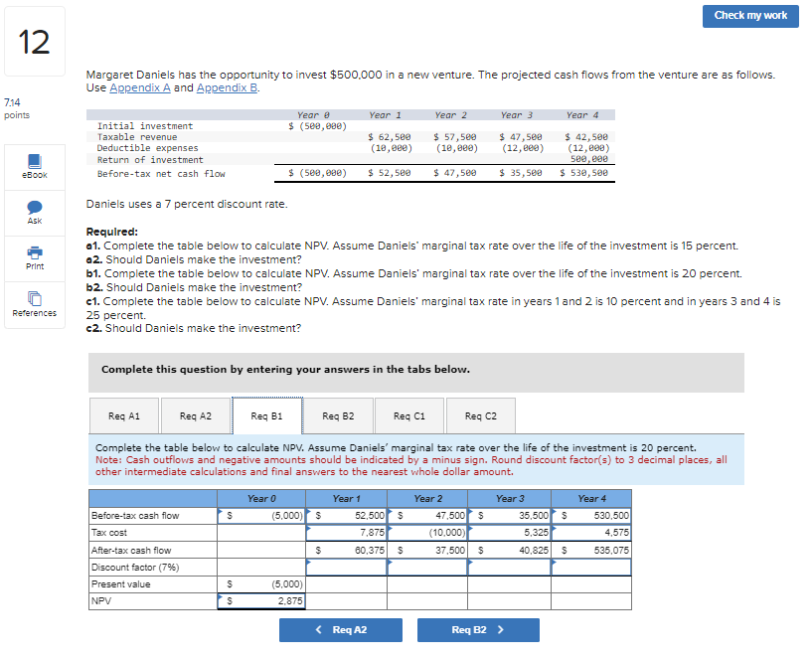The width and height of the screenshot is (812, 660).
Task: Go forward with Req B2 navigation button
Action: tap(478, 630)
